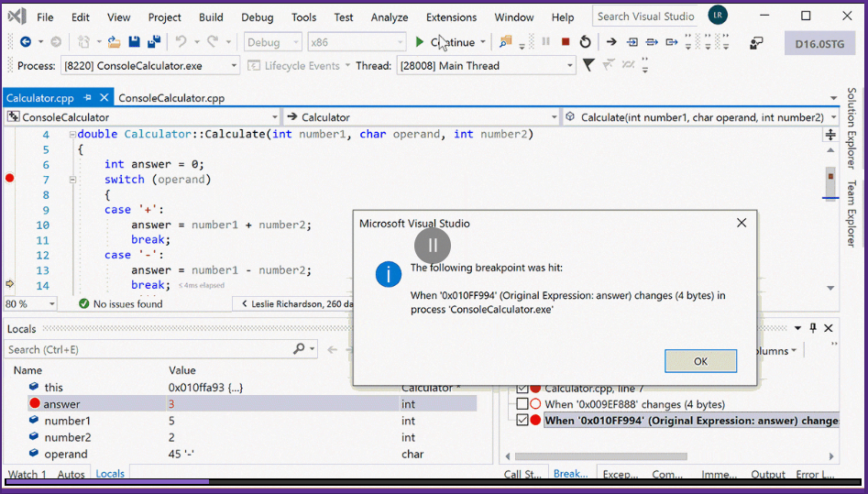Click the pin icon on Calculator.cpp tab
This screenshot has width=868, height=494.
pos(87,97)
